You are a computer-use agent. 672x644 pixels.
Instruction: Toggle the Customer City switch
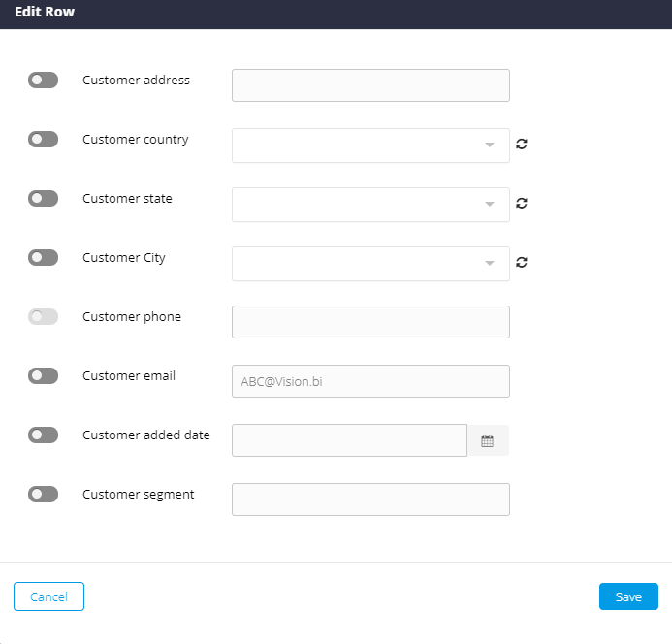(x=43, y=258)
